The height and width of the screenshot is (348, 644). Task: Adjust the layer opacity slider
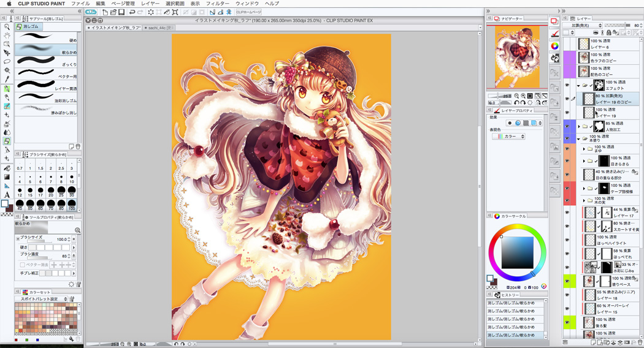pyautogui.click(x=619, y=26)
